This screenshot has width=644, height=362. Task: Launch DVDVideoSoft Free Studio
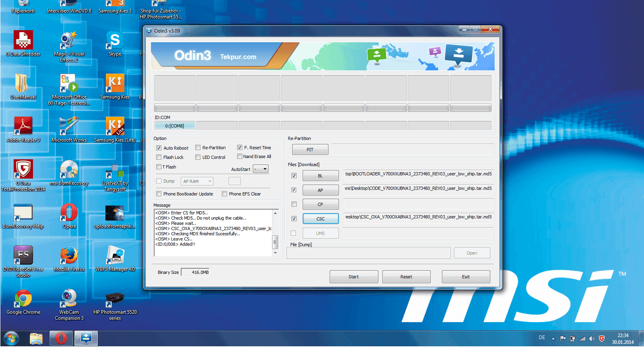(23, 261)
